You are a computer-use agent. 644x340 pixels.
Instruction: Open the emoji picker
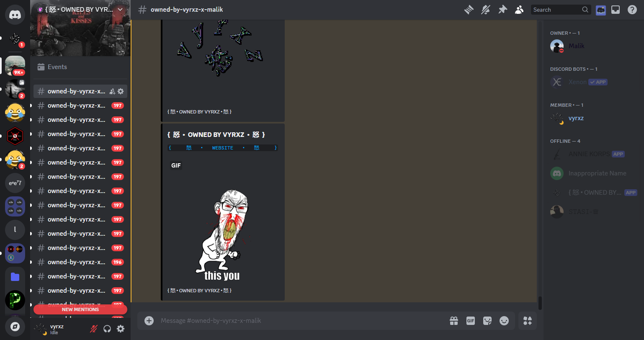504,321
